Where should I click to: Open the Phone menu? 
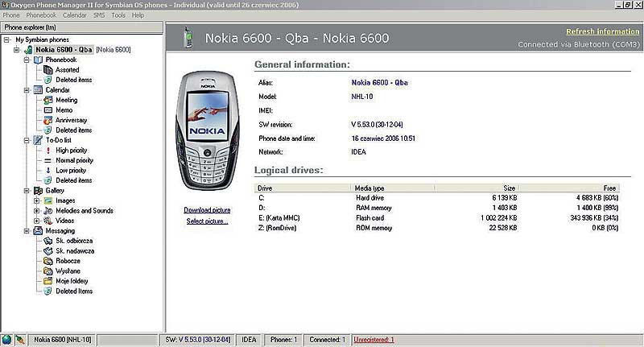pyautogui.click(x=11, y=15)
